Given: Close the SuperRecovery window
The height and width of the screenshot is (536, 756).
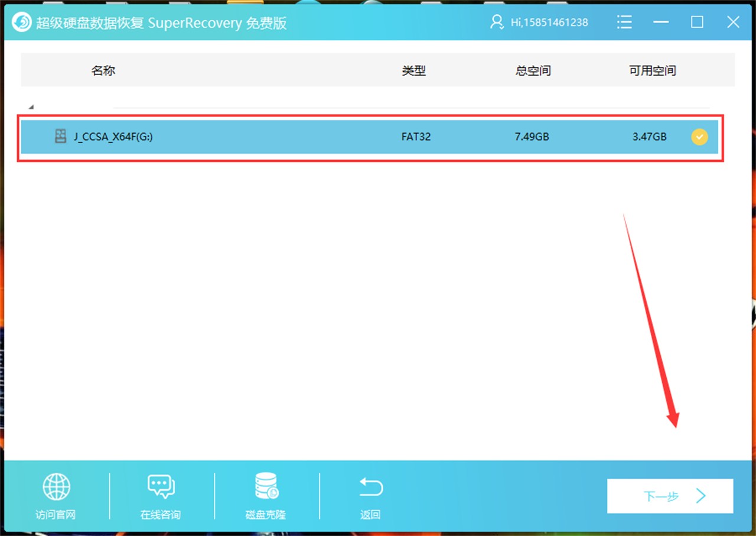Looking at the screenshot, I should [733, 22].
